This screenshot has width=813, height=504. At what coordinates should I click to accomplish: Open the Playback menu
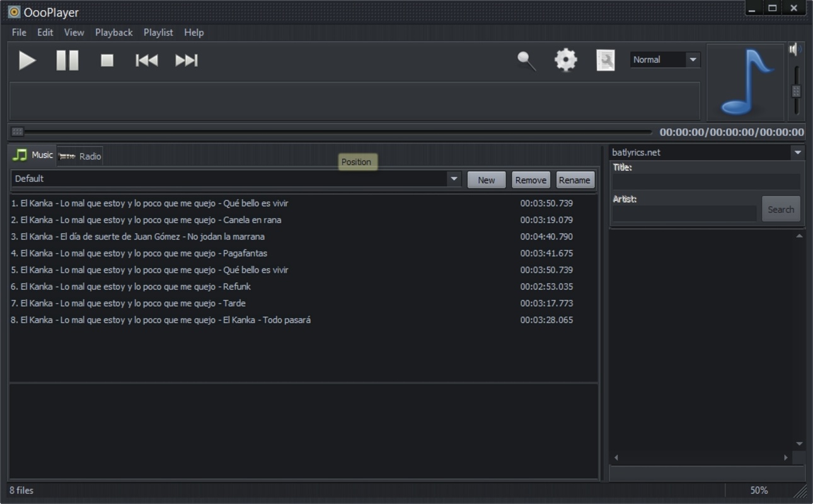[x=113, y=32]
